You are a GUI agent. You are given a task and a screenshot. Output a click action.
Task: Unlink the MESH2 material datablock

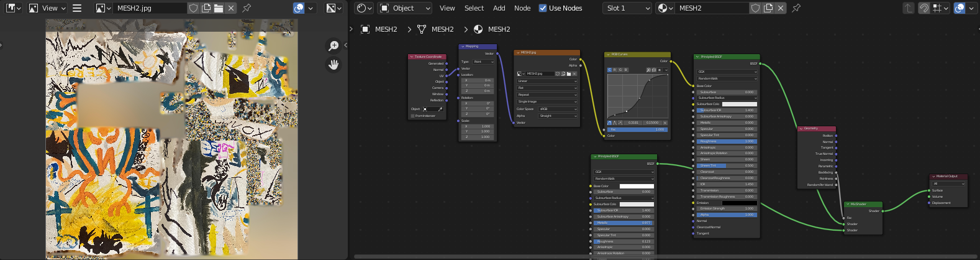pyautogui.click(x=781, y=8)
